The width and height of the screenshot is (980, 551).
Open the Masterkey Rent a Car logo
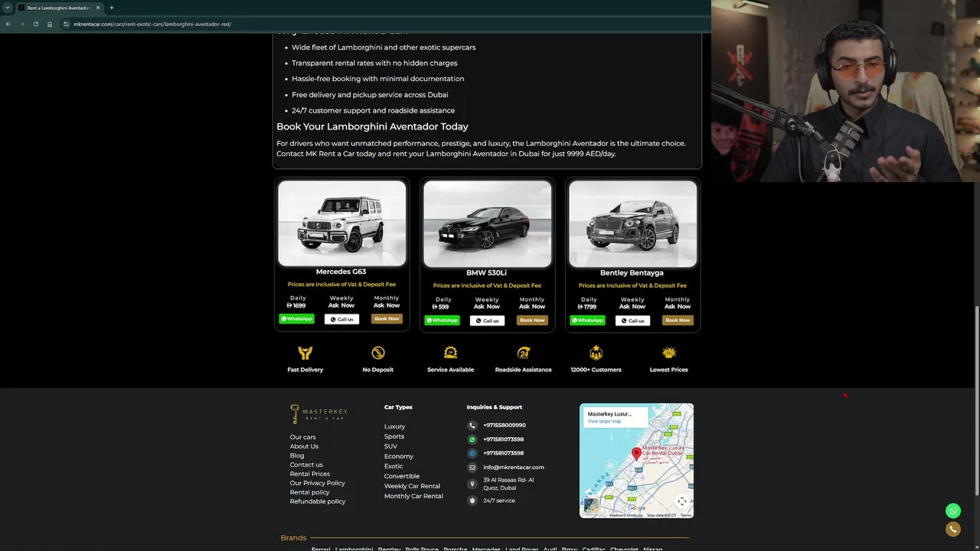(318, 414)
